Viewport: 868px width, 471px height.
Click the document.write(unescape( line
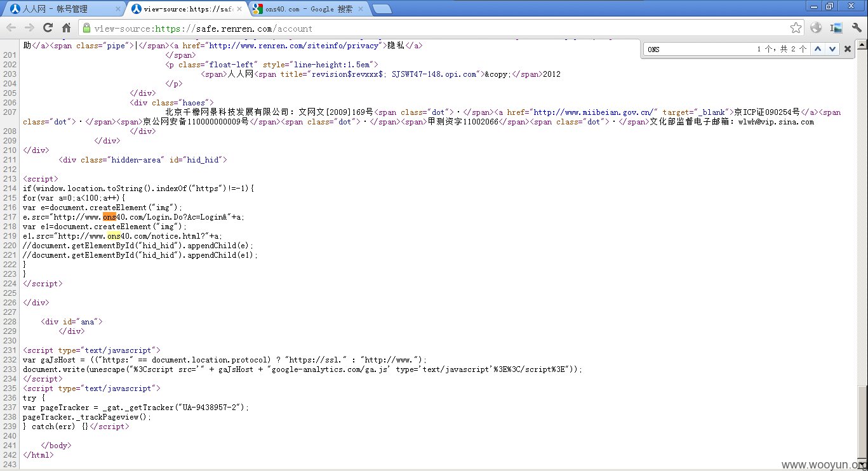tap(302, 369)
